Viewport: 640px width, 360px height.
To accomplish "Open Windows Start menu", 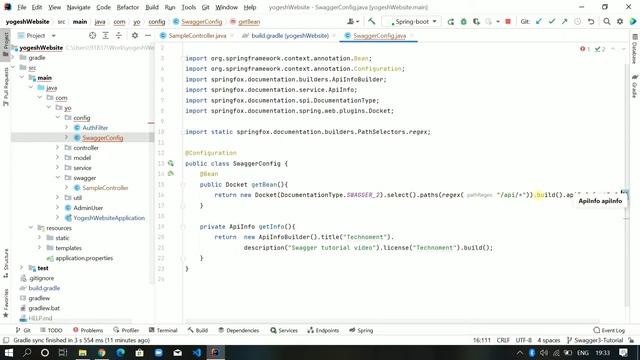I will click(8, 352).
